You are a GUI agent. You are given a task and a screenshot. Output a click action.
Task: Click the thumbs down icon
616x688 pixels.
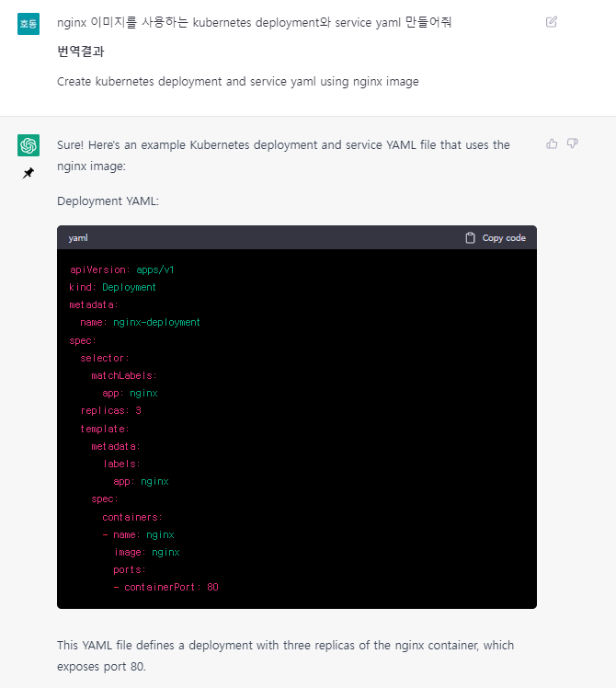point(573,143)
